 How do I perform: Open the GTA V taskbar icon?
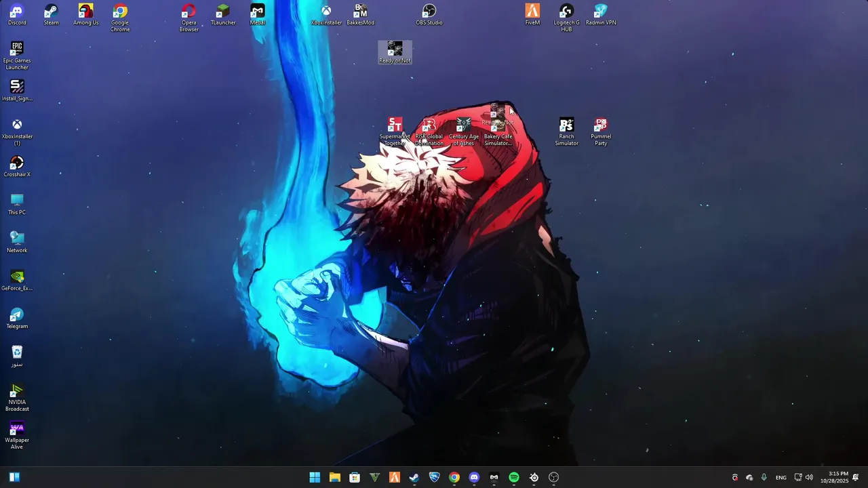pos(374,477)
